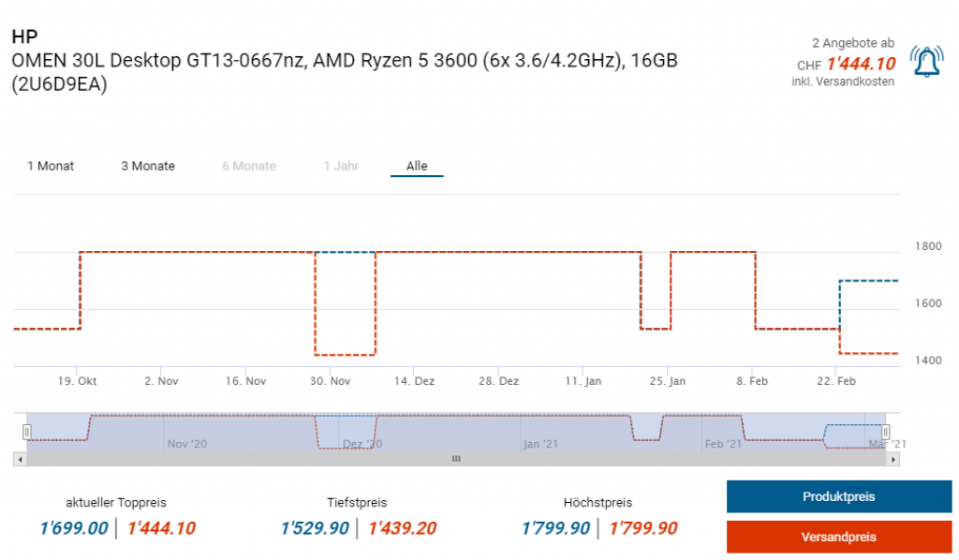Viewport: 959px width, 560px height.
Task: Click the "2 Angebote ab" offers text
Action: 852,43
